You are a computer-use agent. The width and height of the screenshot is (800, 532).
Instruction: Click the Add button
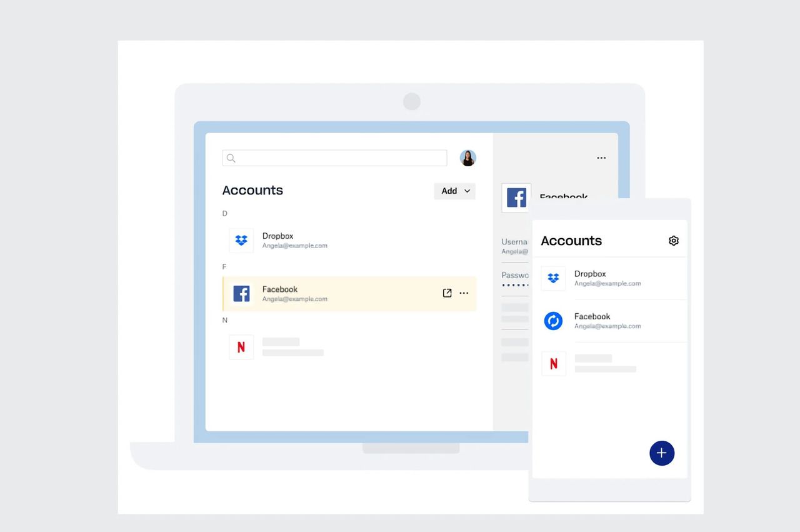click(449, 191)
